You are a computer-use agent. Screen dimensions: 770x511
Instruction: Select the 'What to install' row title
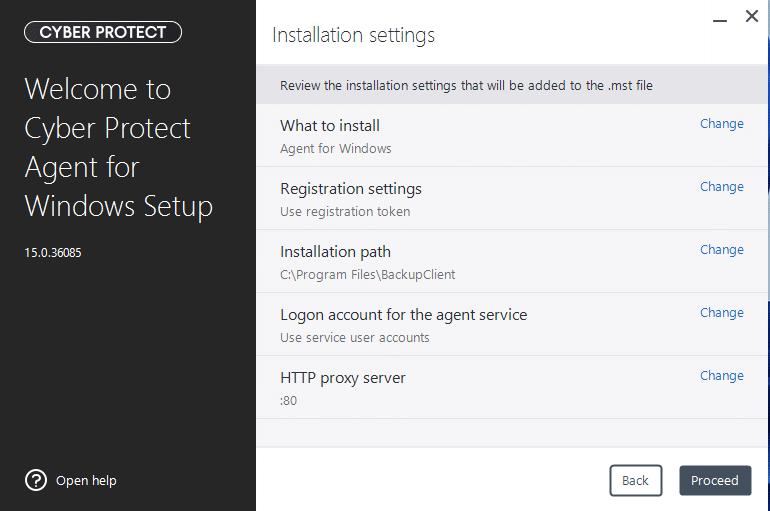(330, 126)
